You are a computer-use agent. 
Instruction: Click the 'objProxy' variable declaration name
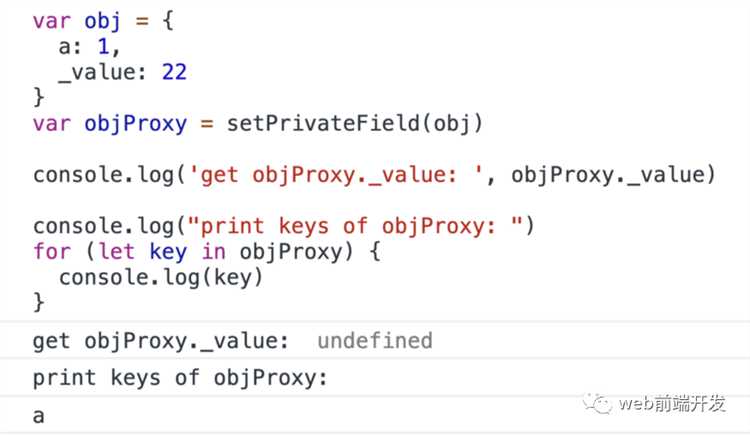(x=135, y=124)
